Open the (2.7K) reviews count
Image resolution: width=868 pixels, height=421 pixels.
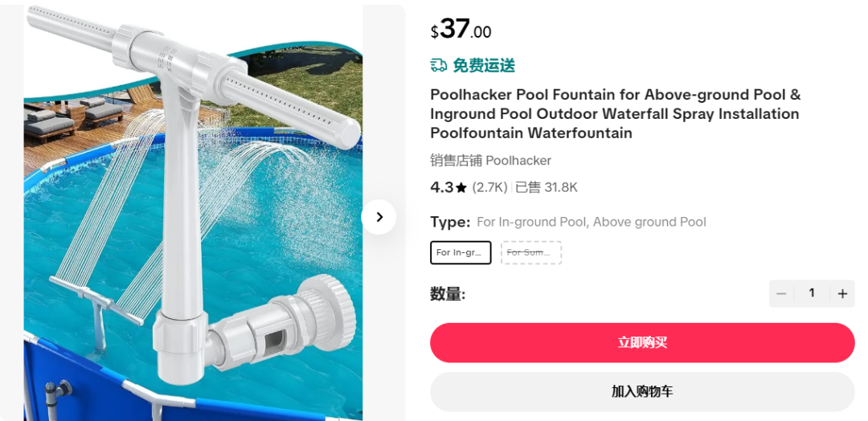tap(489, 187)
